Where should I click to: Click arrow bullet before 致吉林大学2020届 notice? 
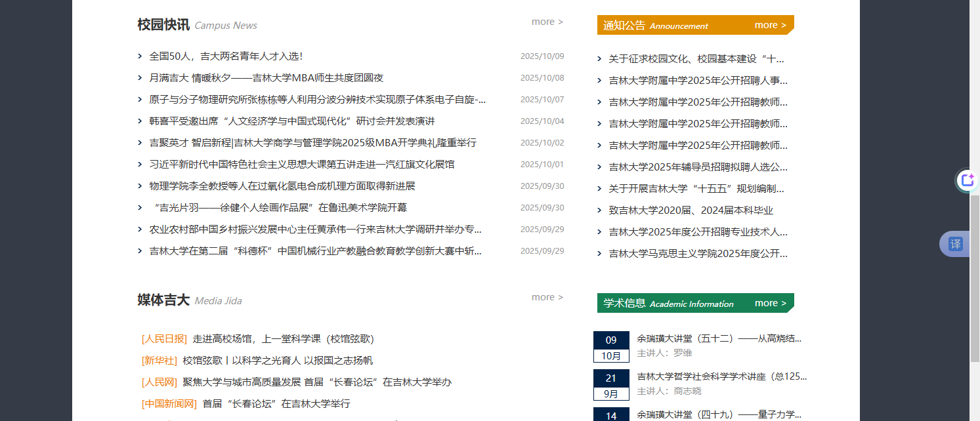(599, 210)
